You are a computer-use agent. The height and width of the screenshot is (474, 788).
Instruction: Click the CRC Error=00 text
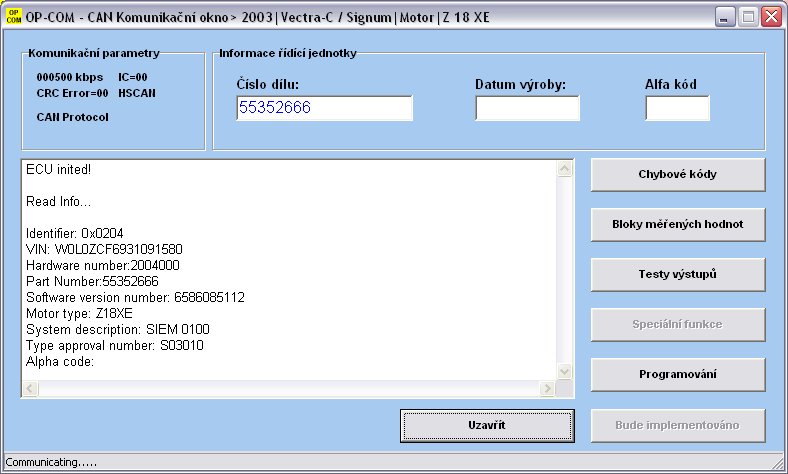(72, 93)
